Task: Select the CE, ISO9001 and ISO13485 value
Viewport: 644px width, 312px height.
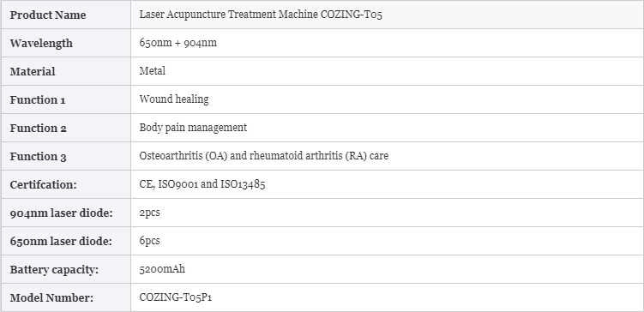Action: click(202, 184)
